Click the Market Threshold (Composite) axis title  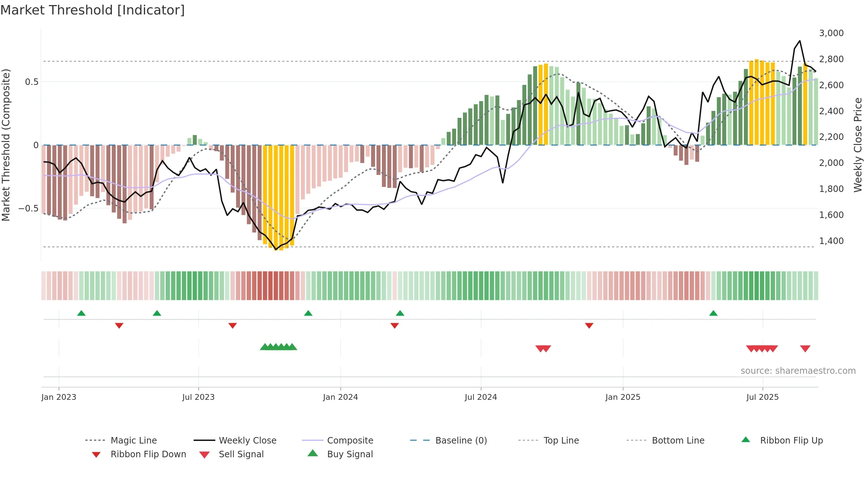point(6,145)
